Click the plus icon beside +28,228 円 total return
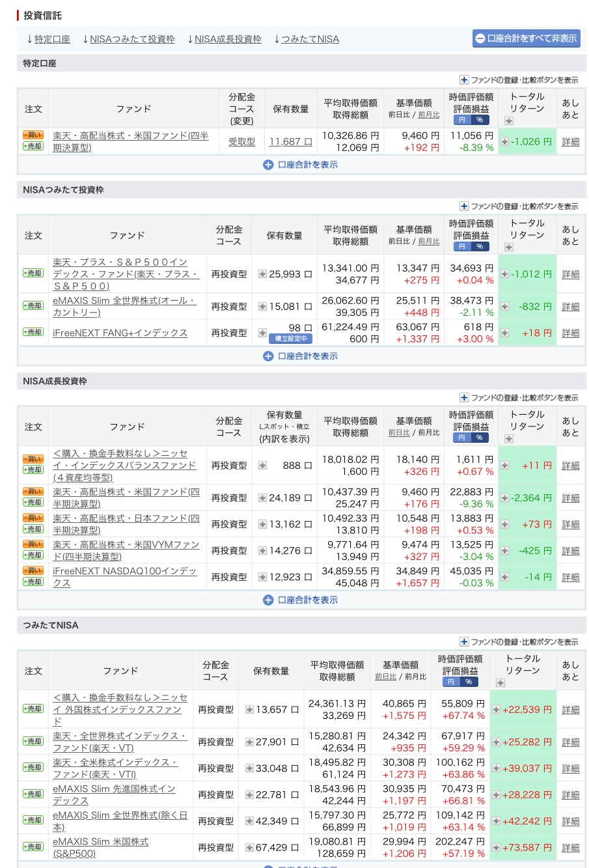Image resolution: width=589 pixels, height=868 pixels. coord(496,795)
